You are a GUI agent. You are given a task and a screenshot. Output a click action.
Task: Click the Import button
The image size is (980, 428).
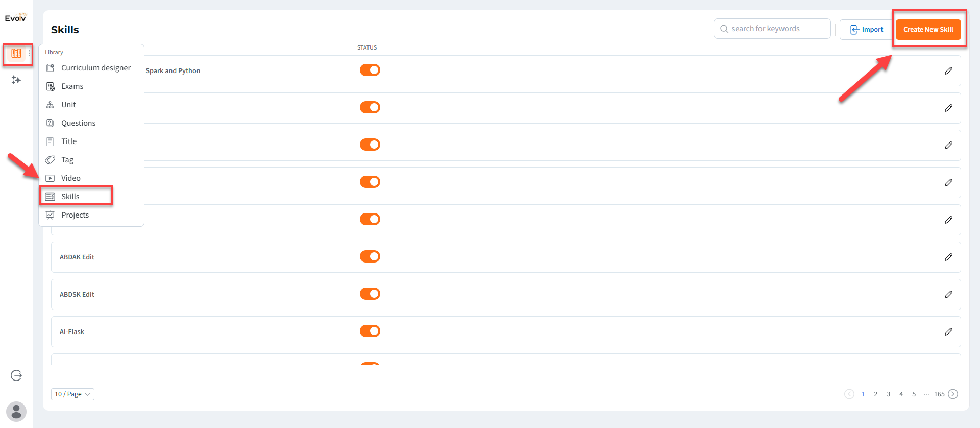click(x=867, y=30)
